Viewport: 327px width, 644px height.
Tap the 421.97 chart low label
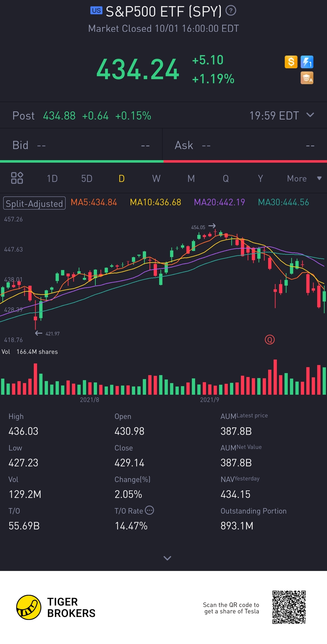click(52, 334)
